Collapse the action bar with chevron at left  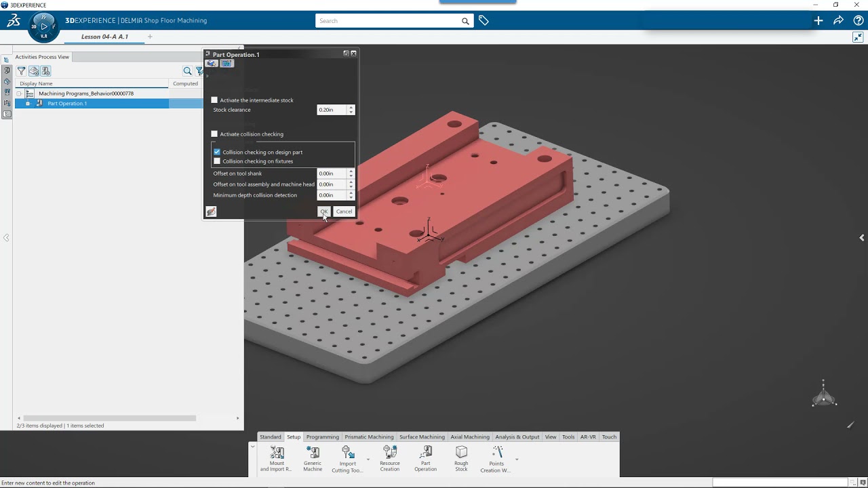(x=252, y=446)
